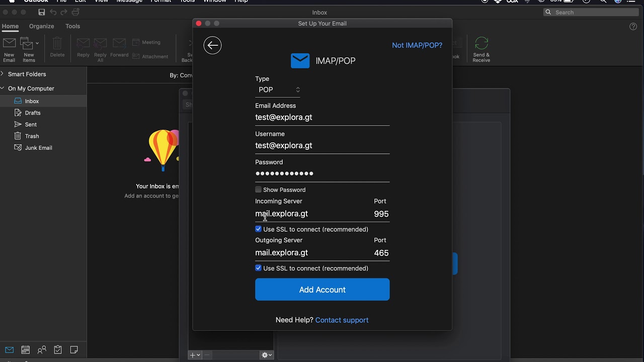Open the Type POP dropdown
The width and height of the screenshot is (644, 362).
tap(279, 90)
